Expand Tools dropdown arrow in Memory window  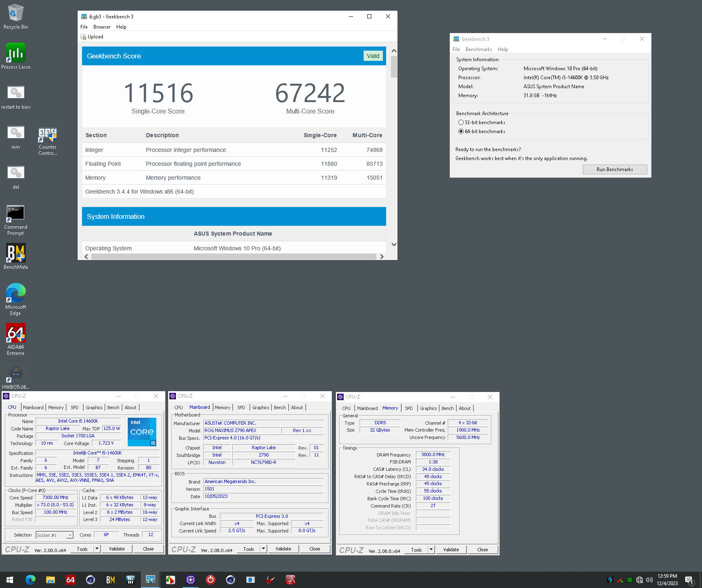click(431, 550)
